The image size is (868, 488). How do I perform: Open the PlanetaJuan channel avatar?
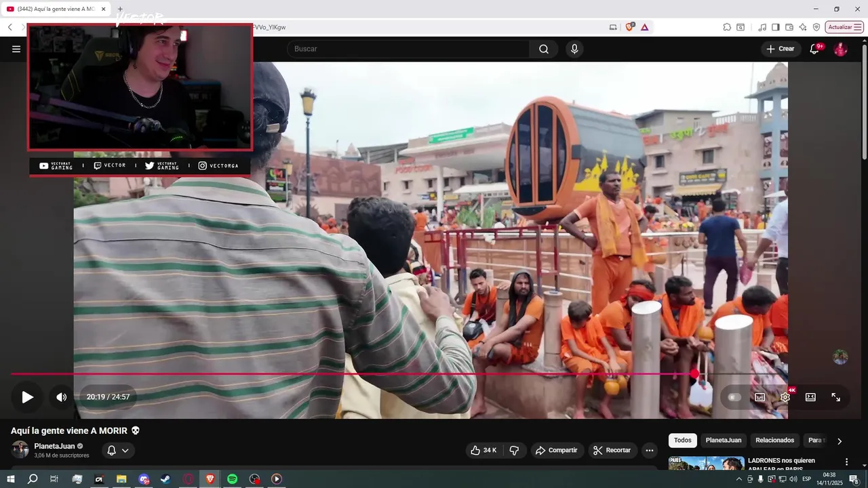pos(20,449)
